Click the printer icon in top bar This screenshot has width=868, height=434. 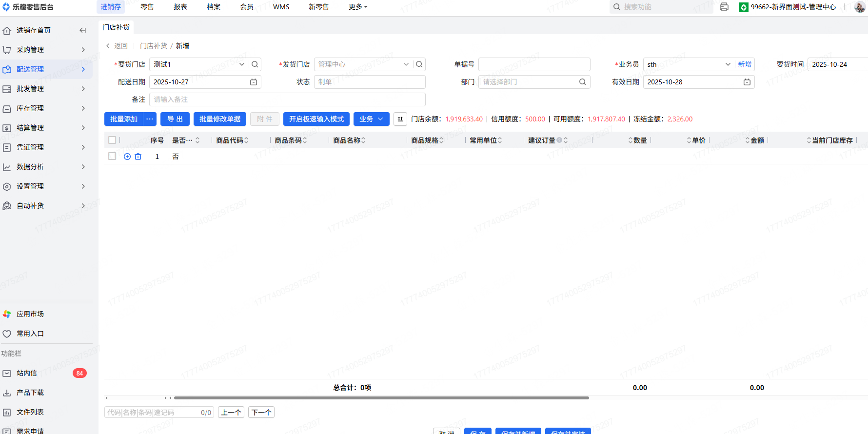click(724, 7)
